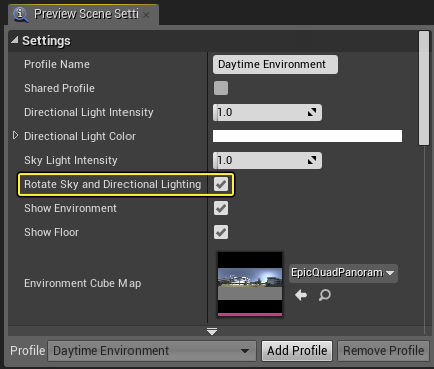
Task: Click Sky Light Intensity spinner arrow icon
Action: click(x=312, y=160)
